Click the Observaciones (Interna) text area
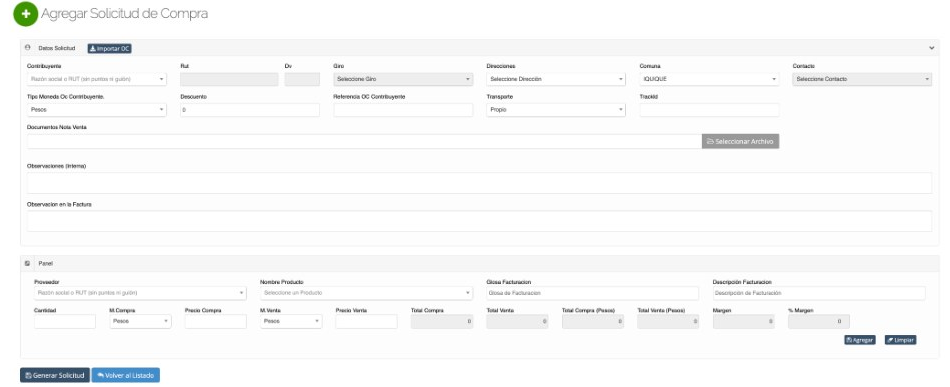Image resolution: width=950 pixels, height=387 pixels. point(479,183)
